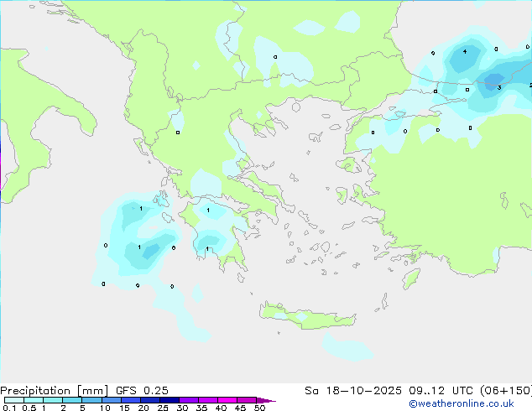Click the '3' precipitation value on the map
532x411 pixels.
pyautogui.click(x=499, y=88)
